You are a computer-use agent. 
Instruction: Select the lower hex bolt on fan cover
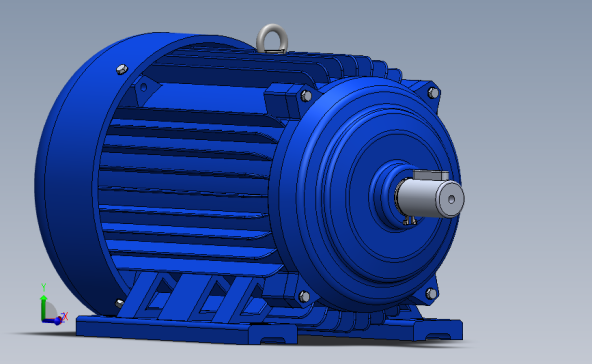click(x=119, y=303)
